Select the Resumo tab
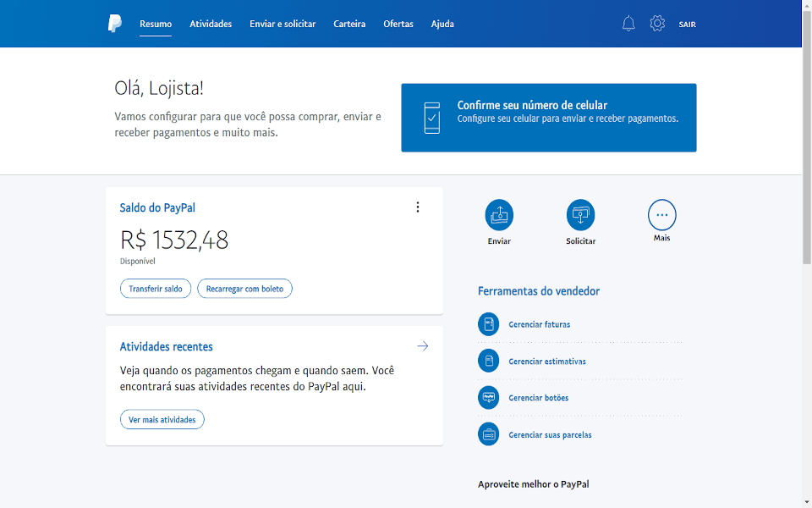This screenshot has width=812, height=508. (156, 24)
